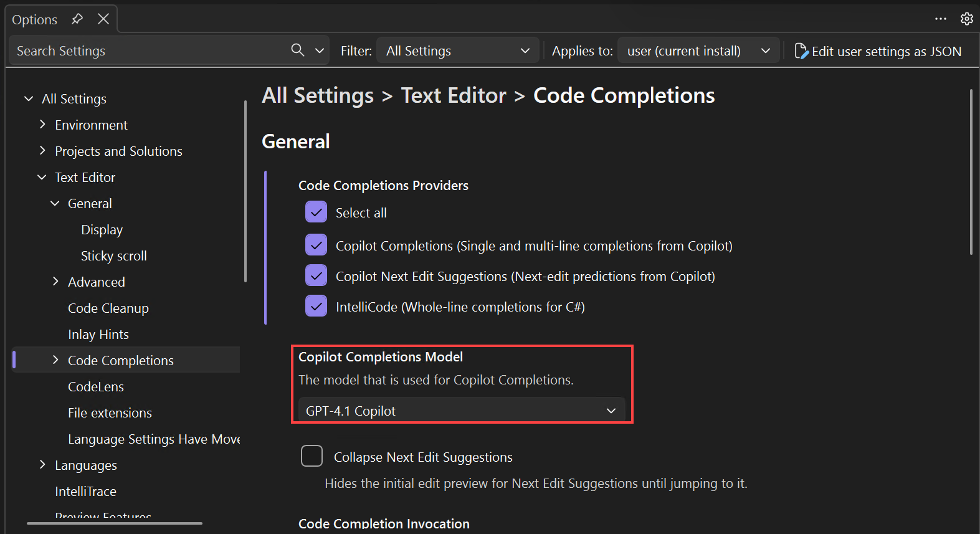980x534 pixels.
Task: Open the gear settings icon
Action: point(967,19)
